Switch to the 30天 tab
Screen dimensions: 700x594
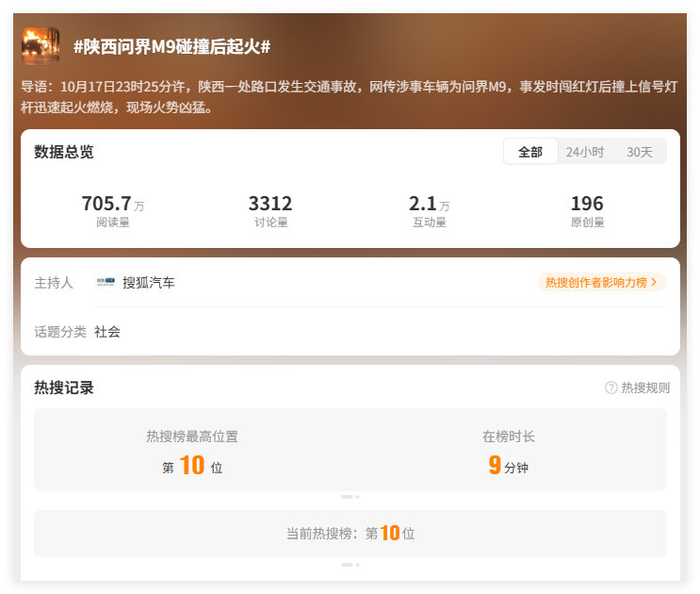pos(640,152)
